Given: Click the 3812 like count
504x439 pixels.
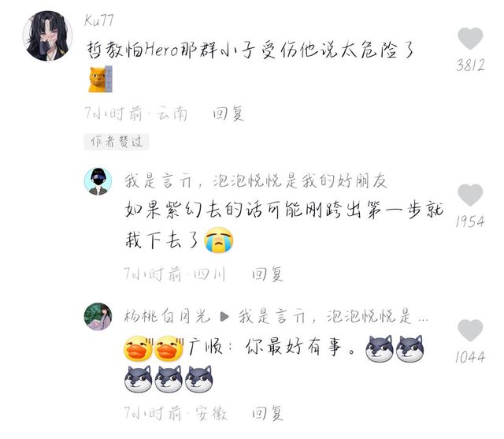Looking at the screenshot, I should pos(470,65).
